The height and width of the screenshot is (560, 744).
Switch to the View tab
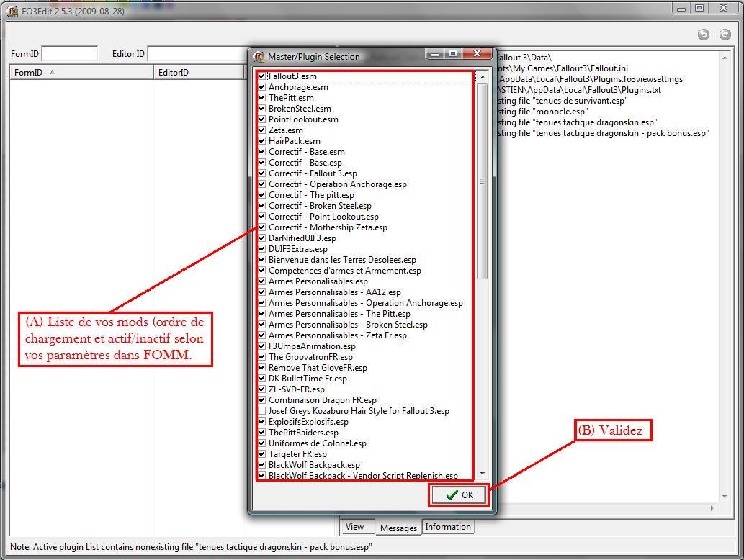coord(354,527)
